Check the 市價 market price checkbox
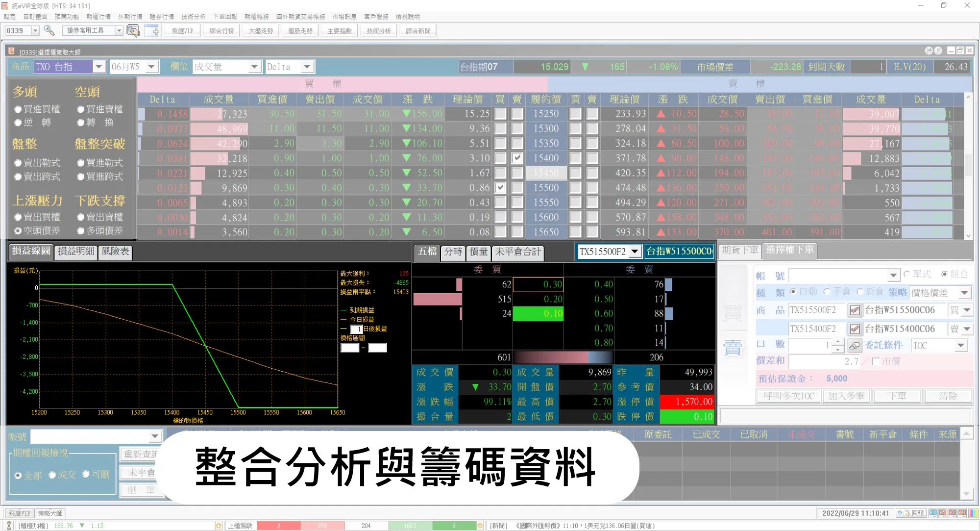Screen dimensions: 980x531 coord(876,361)
